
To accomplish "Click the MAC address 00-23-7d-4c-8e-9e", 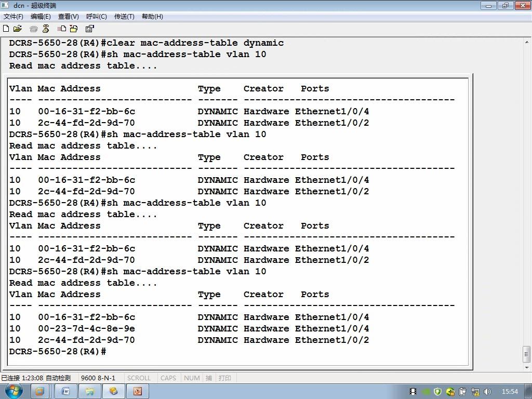I will click(x=87, y=328).
